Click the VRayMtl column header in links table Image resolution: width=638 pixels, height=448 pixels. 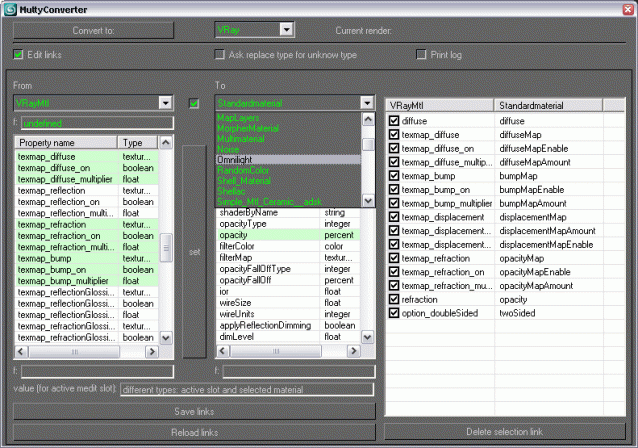440,105
